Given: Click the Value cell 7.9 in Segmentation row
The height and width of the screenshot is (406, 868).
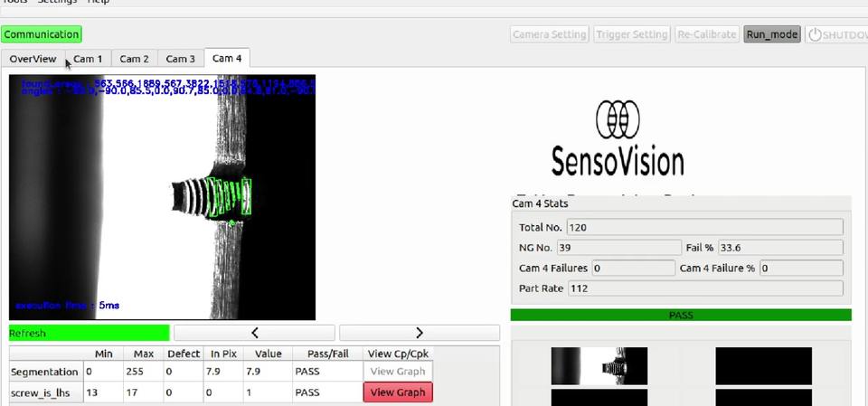Looking at the screenshot, I should (x=268, y=371).
